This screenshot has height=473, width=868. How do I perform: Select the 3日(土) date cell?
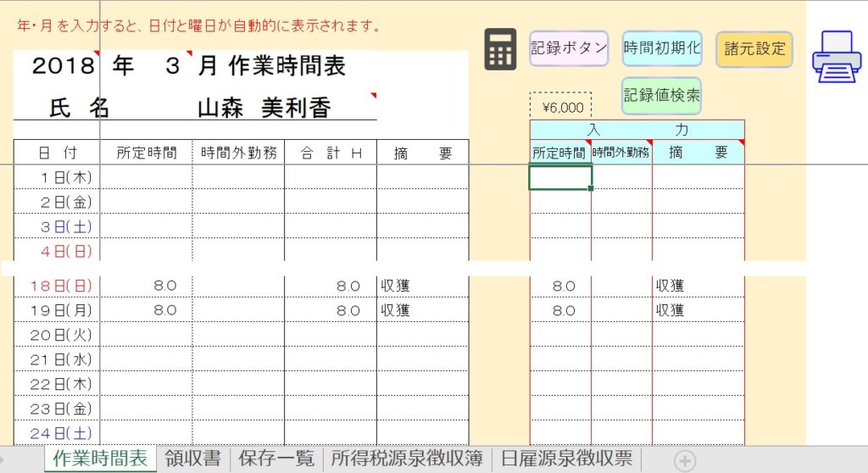[x=57, y=226]
